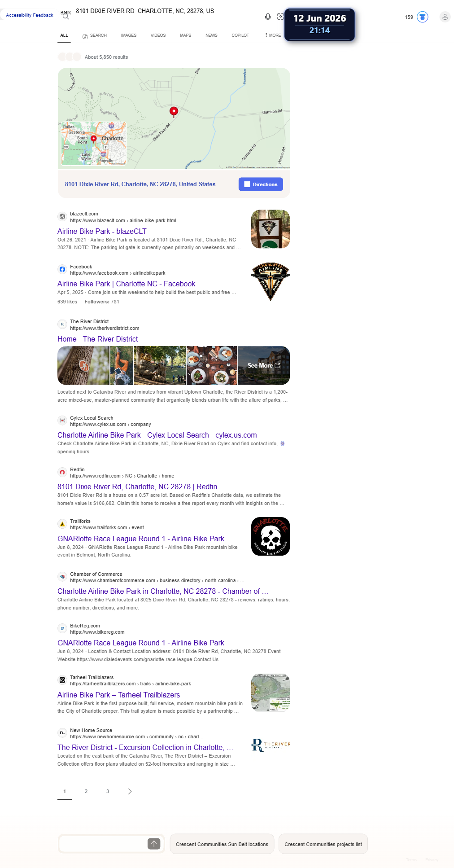This screenshot has height=868, width=454.
Task: Click the Chamber of Commerce favicon
Action: coord(62,577)
